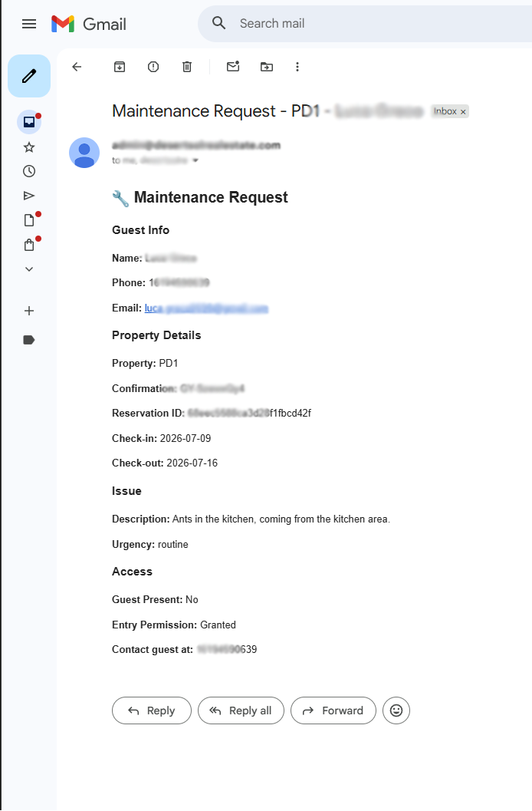The image size is (532, 811).
Task: Return to the inbox using the back arrow
Action: [77, 67]
